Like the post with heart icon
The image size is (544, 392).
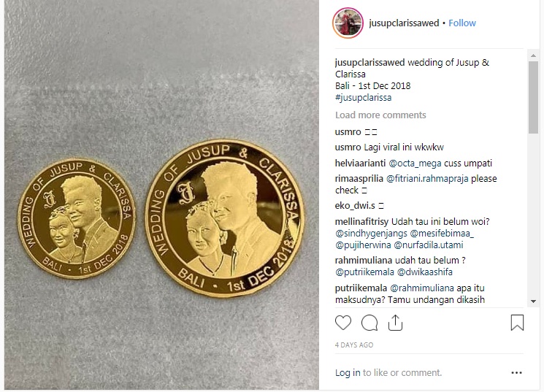[x=343, y=323]
